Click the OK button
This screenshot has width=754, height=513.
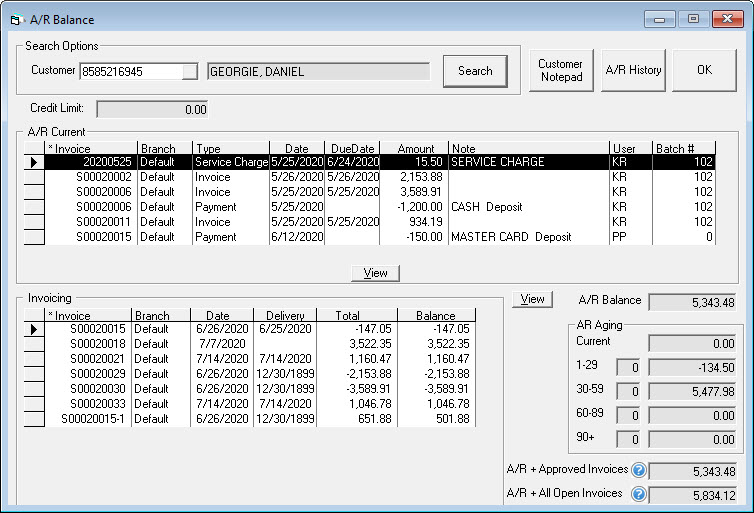tap(704, 70)
